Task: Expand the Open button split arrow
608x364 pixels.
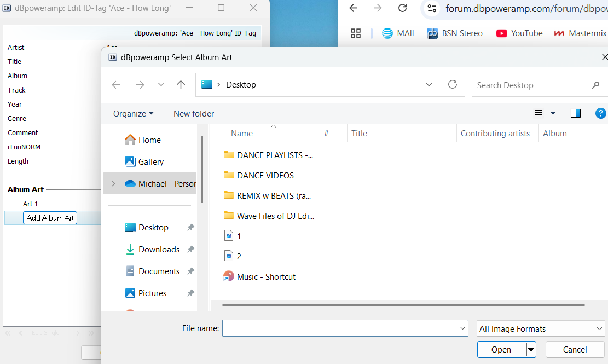Action: point(531,350)
